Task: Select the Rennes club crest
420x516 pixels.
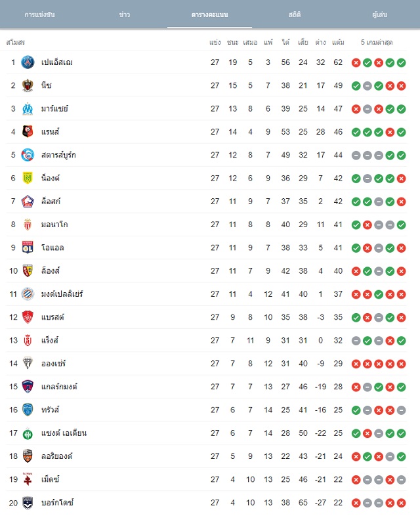Action: [28, 132]
